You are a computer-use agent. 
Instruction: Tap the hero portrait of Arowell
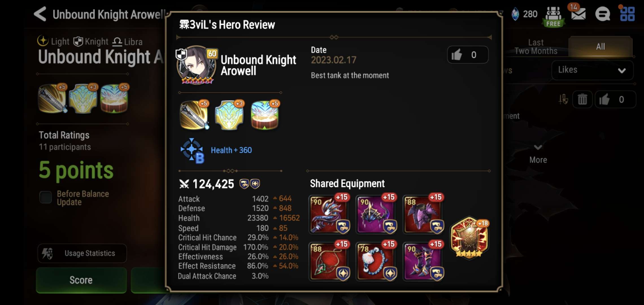click(x=196, y=66)
